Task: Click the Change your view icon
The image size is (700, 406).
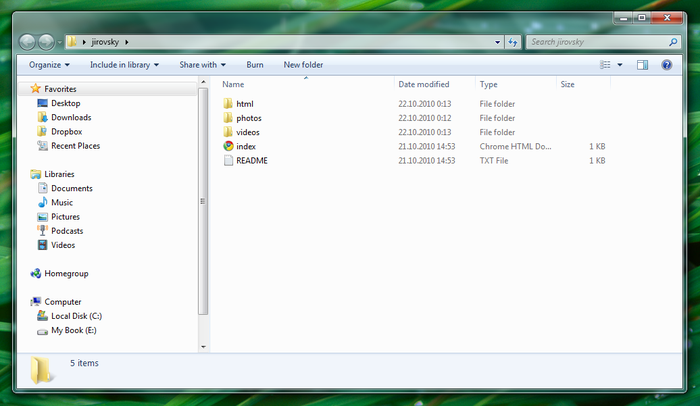Action: [605, 65]
